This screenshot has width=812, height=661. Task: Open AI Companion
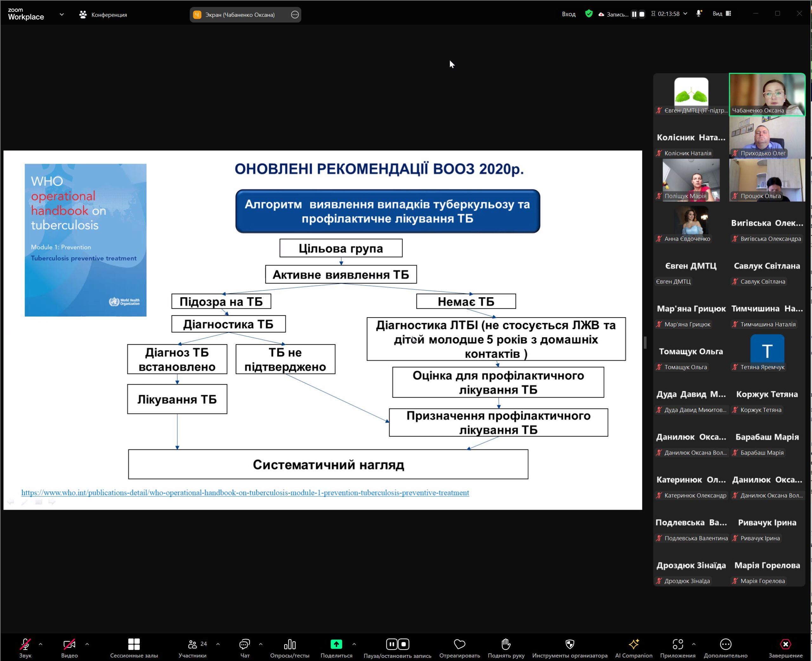tap(633, 647)
